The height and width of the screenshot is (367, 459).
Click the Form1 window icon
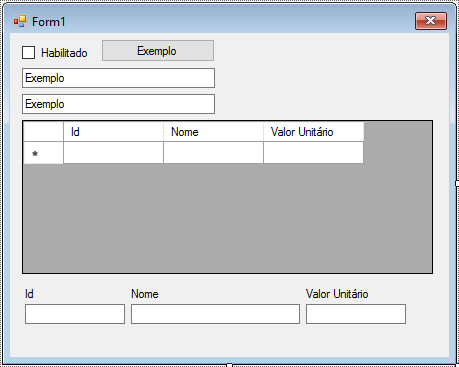[x=20, y=21]
